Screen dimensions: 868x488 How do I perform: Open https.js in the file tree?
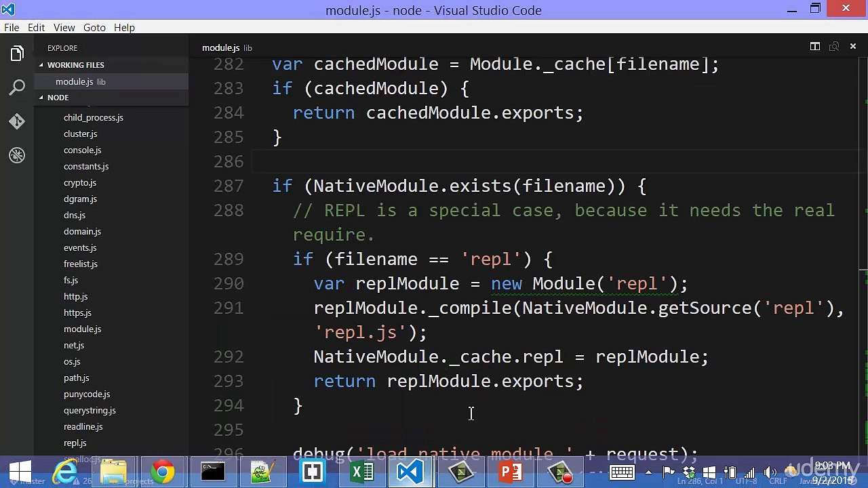point(77,313)
